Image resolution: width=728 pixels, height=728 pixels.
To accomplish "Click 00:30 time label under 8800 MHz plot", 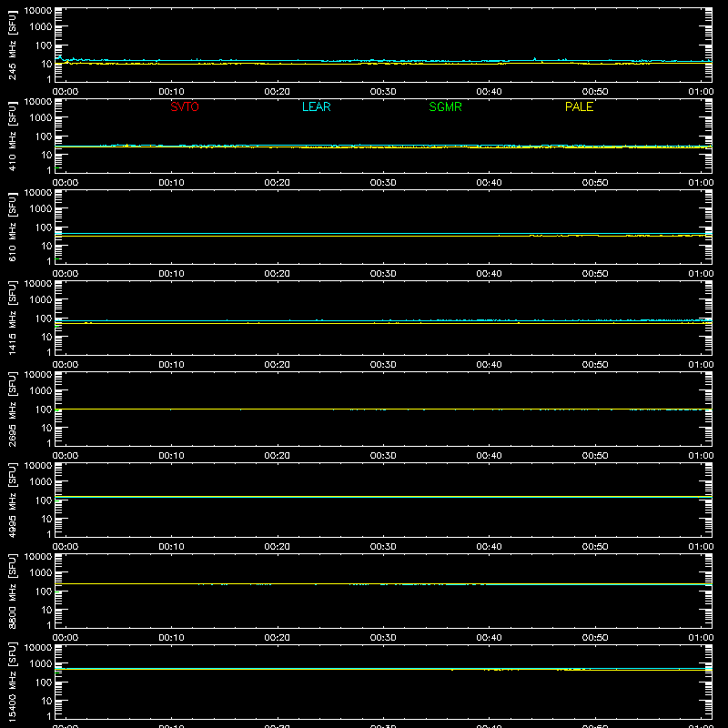I will [x=383, y=638].
